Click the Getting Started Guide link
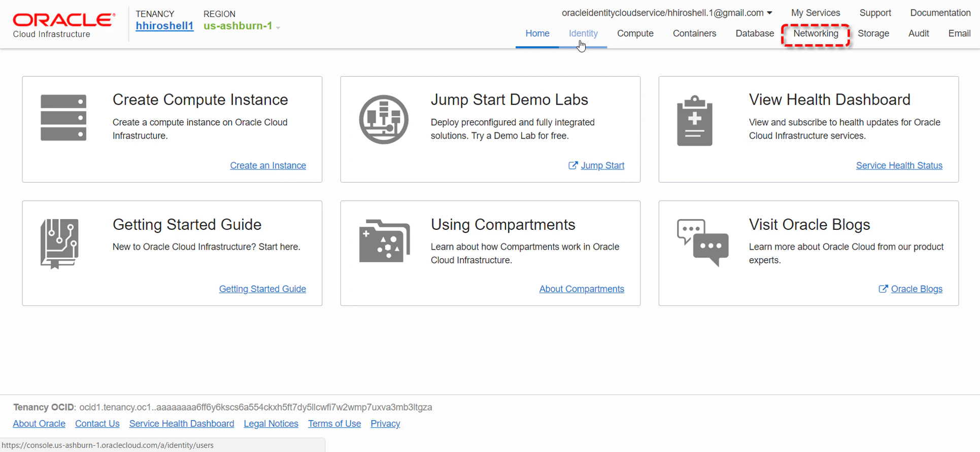The image size is (980, 452). pos(262,289)
